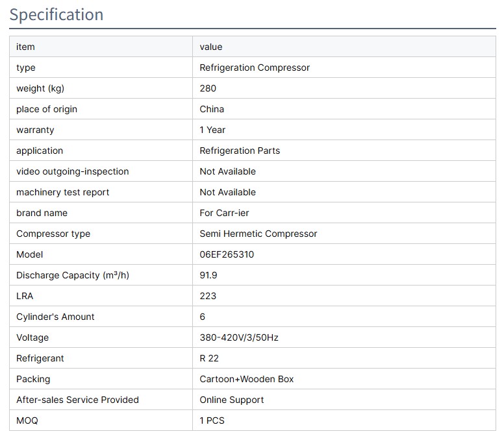Select the 'For Carr-ier' brand name value

tap(224, 213)
